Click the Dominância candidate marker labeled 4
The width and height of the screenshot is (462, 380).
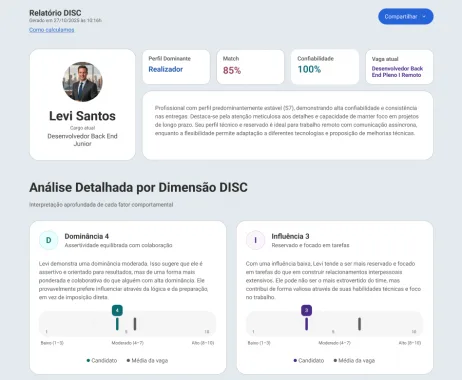117,310
